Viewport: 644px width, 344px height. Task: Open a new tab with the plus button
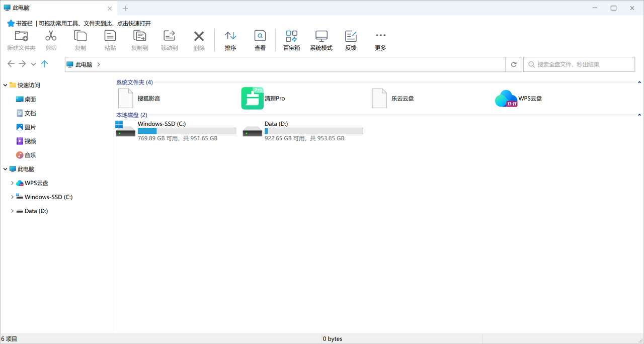pos(125,8)
